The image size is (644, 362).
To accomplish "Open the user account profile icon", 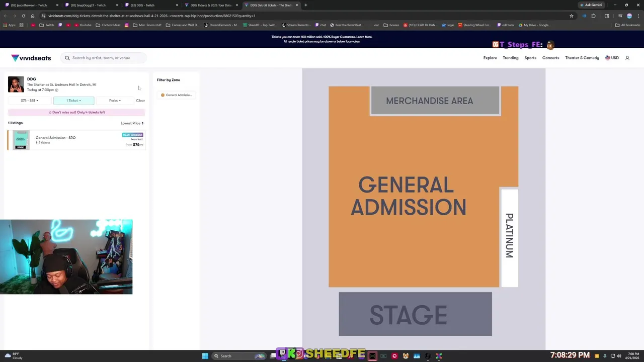I will pos(627,58).
